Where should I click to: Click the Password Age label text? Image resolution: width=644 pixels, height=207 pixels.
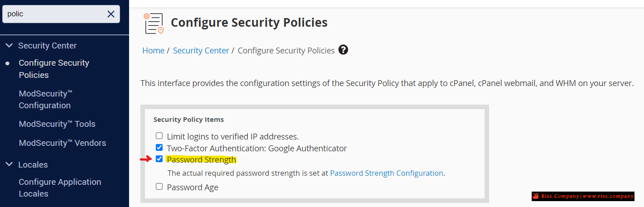[x=192, y=187]
